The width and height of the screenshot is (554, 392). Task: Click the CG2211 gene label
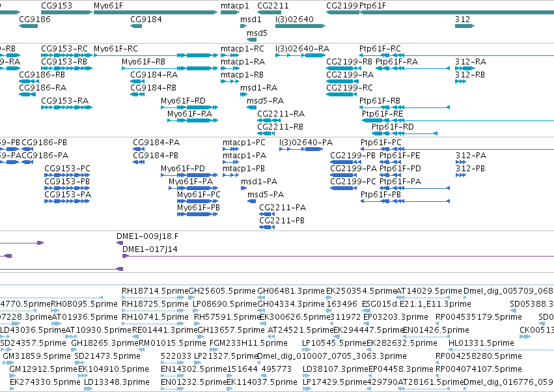click(x=273, y=6)
